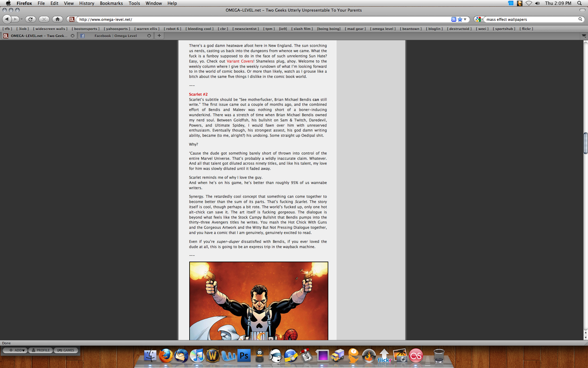
Task: Open Finder from the dock
Action: coord(150,356)
